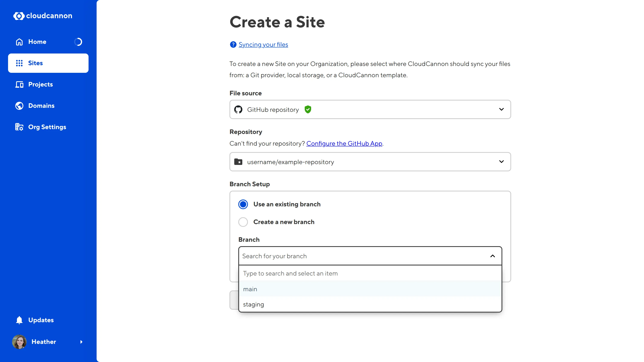Choose Create a new branch option
The width and height of the screenshot is (644, 362).
pos(243,222)
